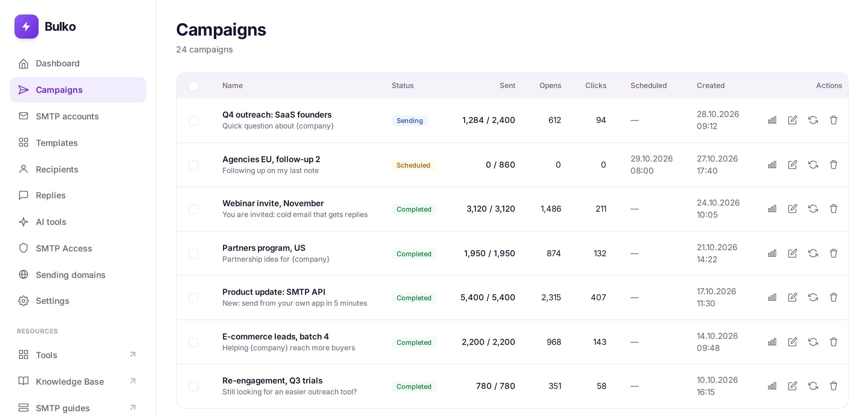This screenshot has width=868, height=416.
Task: Click the Sending status badge
Action: tap(409, 120)
